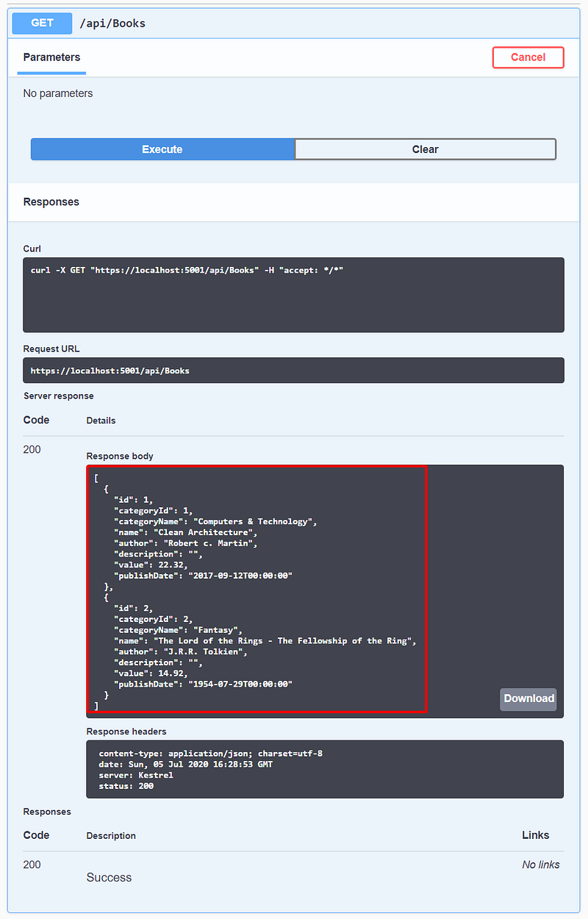Click the "name": "Clean Architecture" line

point(185,532)
